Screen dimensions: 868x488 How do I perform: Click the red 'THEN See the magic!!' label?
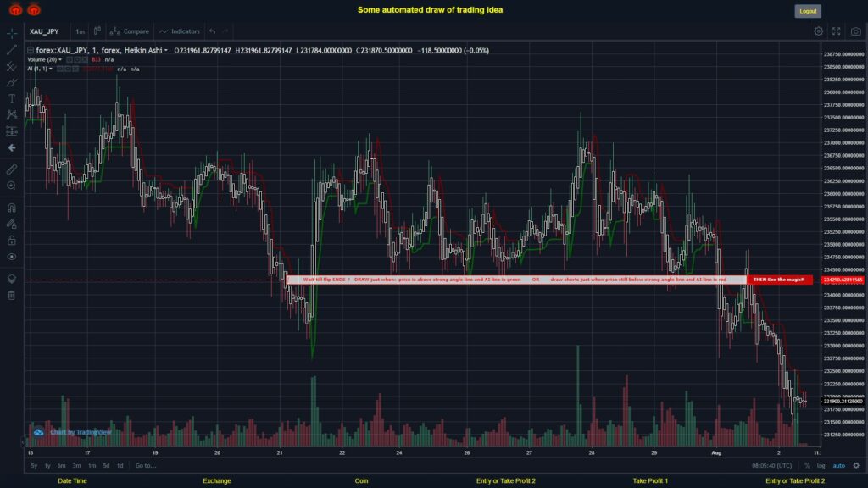[x=779, y=280]
